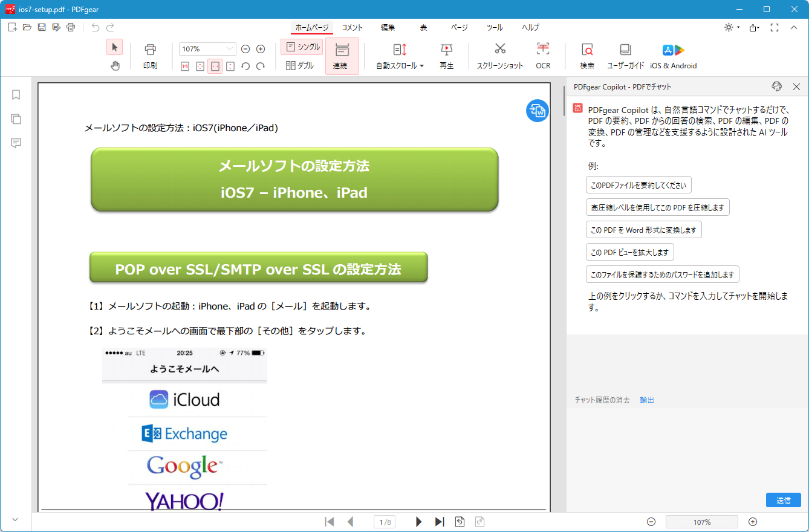This screenshot has height=532, width=809.
Task: Click the 高圧縮レベル compress PDF example
Action: (658, 207)
